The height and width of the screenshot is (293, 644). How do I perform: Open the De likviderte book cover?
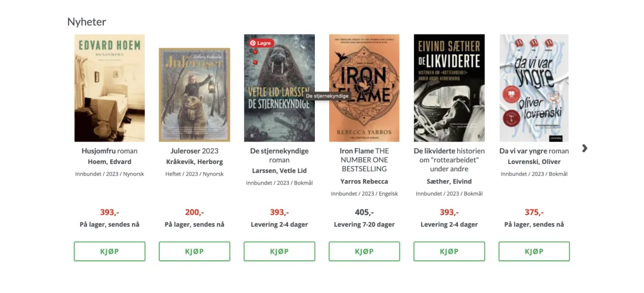(449, 88)
